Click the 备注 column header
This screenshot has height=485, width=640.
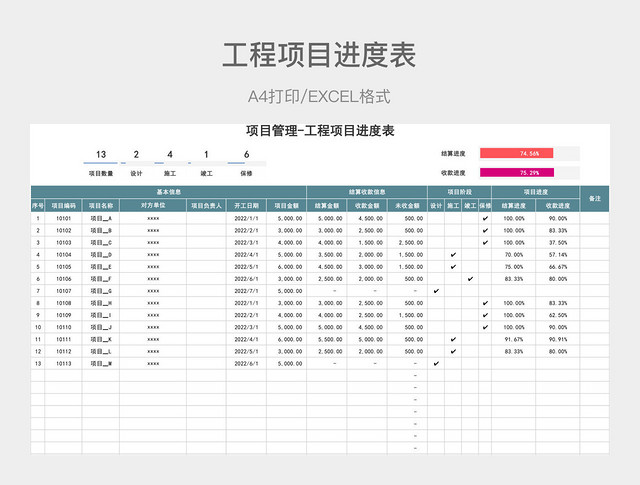[595, 199]
